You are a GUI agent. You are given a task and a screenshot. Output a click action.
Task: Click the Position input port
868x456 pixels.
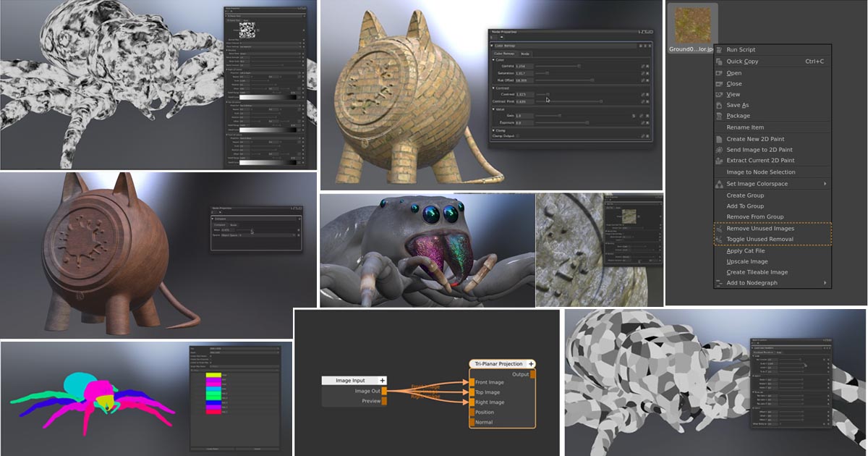tap(472, 412)
